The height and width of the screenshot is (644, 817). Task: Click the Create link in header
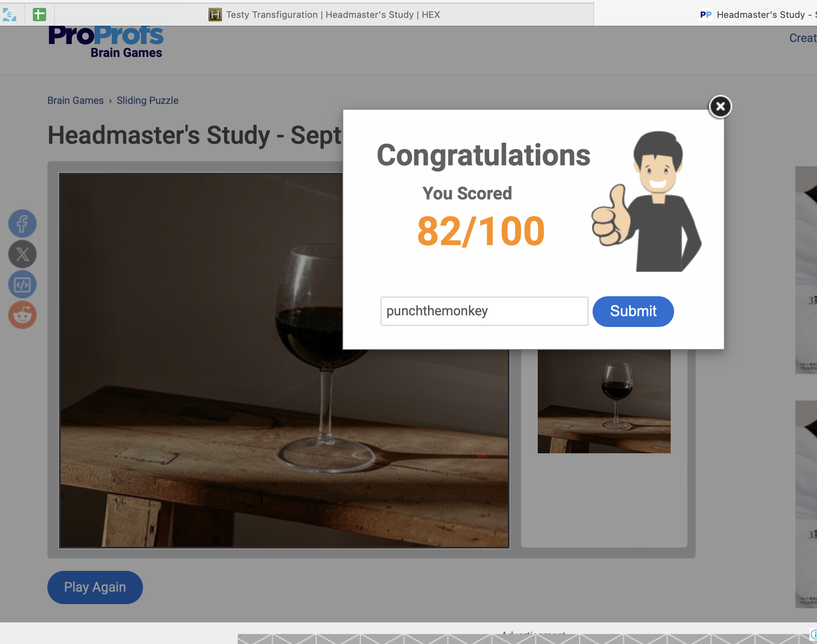(803, 38)
